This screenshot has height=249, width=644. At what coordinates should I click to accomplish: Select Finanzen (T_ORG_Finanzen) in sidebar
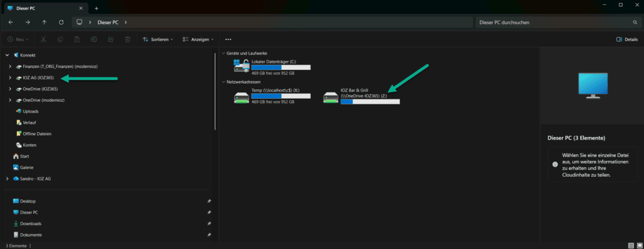(56, 66)
